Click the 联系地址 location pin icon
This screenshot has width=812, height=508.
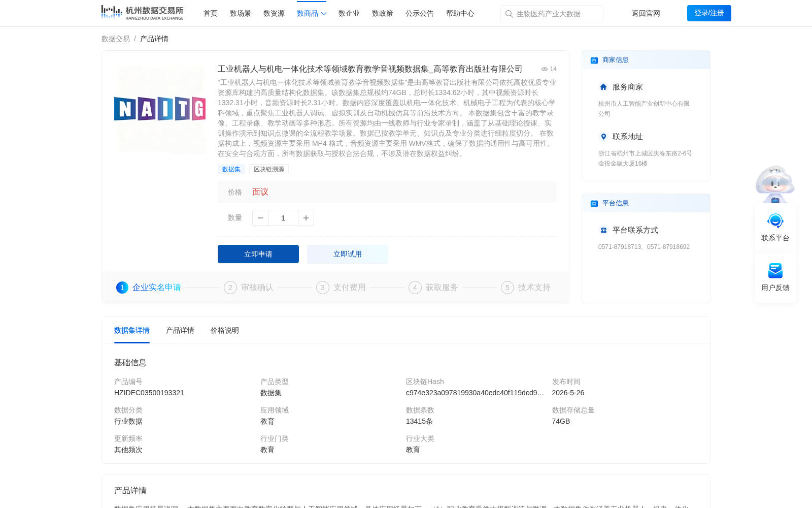click(603, 137)
